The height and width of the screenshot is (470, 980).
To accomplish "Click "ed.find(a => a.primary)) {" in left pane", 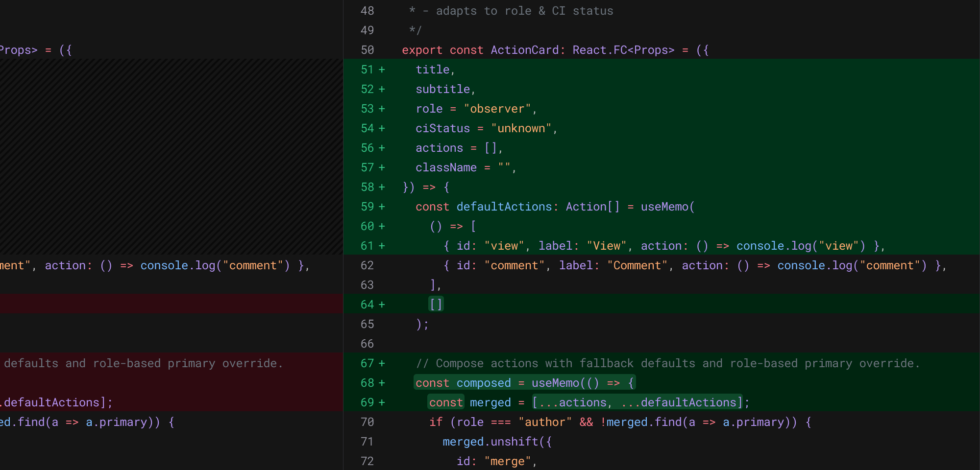I will (87, 422).
